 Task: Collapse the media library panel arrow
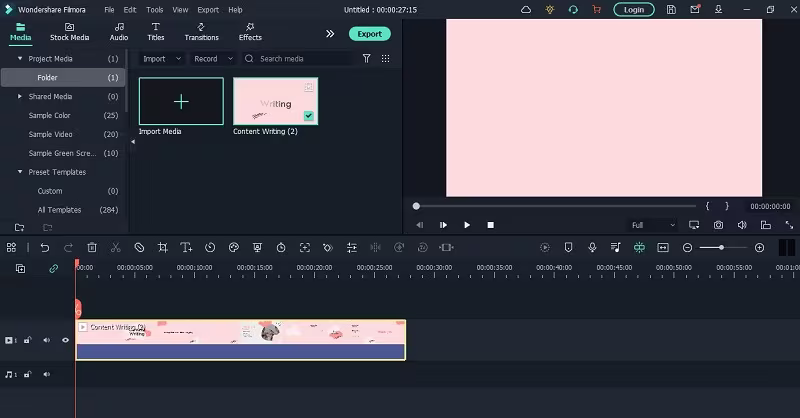133,142
